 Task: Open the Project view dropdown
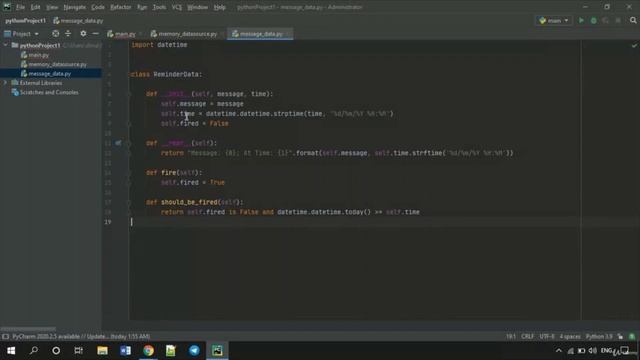pyautogui.click(x=22, y=34)
